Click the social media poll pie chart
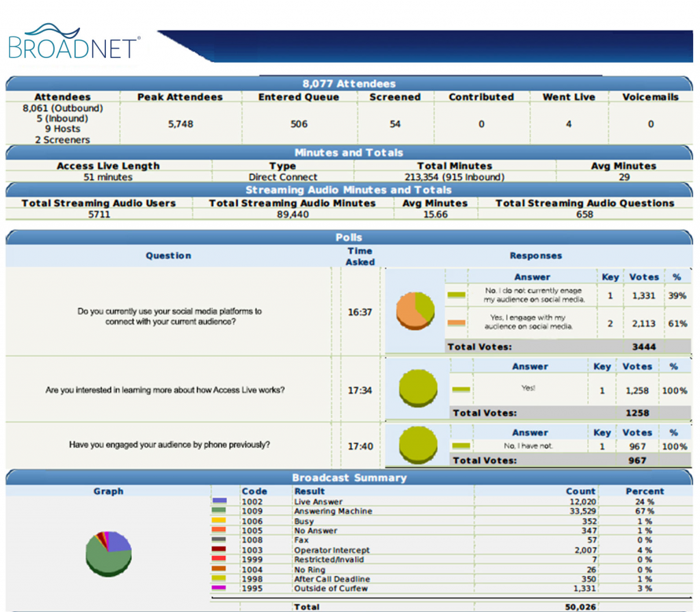Screen dimensions: 700x612 (415, 311)
